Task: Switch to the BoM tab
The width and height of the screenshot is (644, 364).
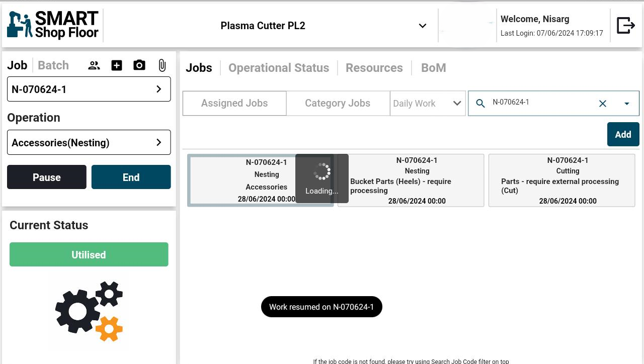Action: click(433, 68)
